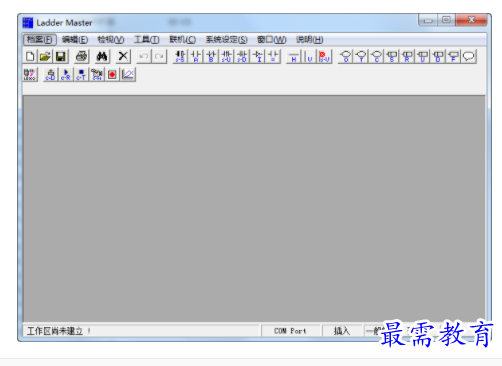Start PLC with the c-R run icon

[x=66, y=74]
